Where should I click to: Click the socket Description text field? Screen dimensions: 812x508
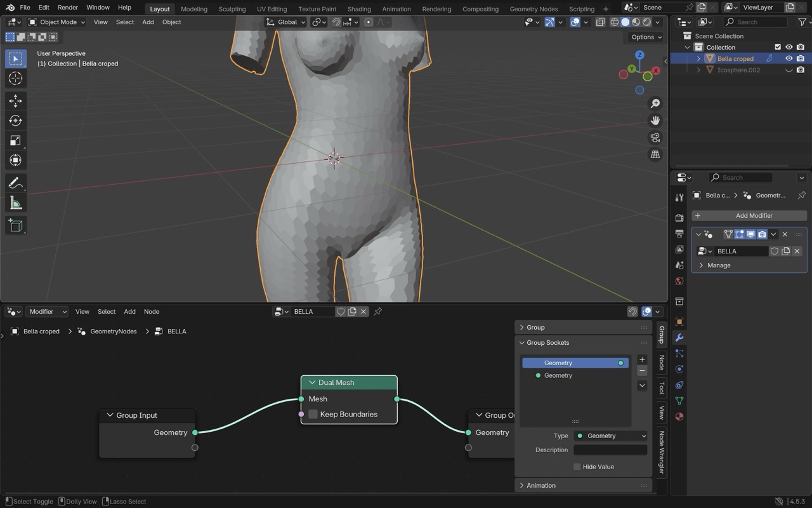610,450
